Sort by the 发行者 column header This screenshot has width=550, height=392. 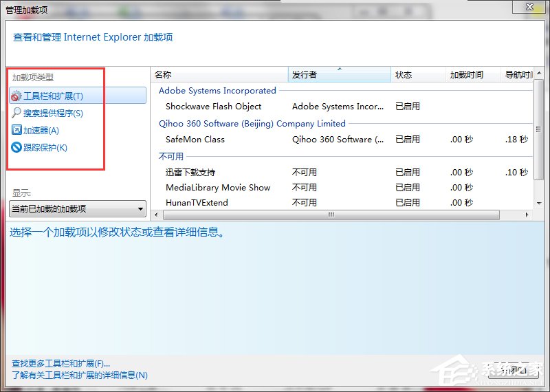(x=339, y=74)
